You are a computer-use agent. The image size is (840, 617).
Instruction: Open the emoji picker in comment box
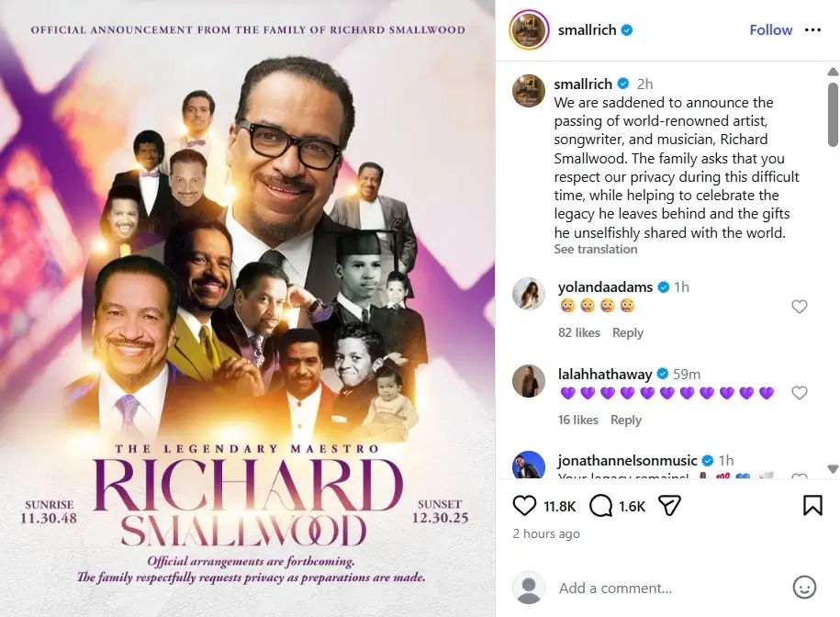click(x=804, y=588)
